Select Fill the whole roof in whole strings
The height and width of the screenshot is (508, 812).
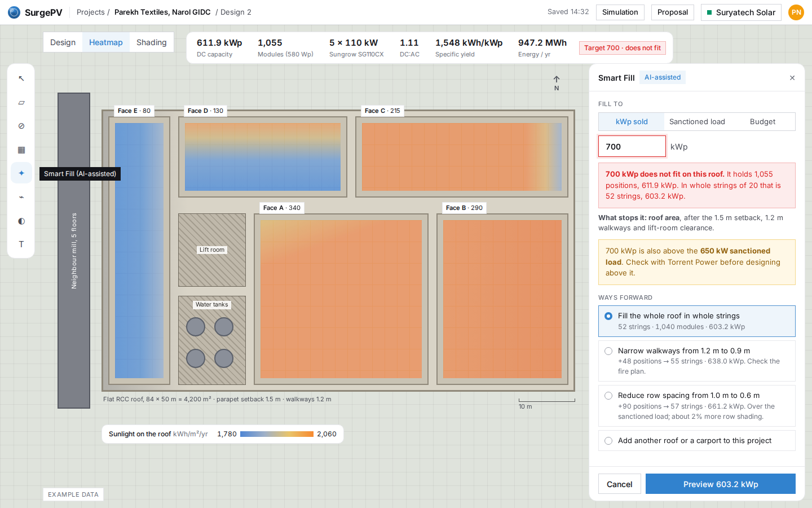point(697,321)
